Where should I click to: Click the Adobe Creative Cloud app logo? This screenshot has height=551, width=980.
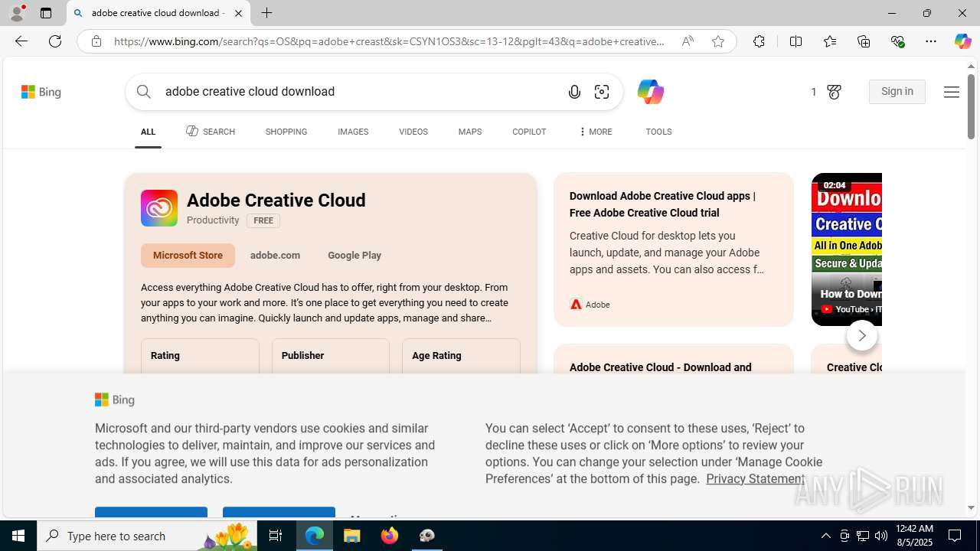point(159,208)
